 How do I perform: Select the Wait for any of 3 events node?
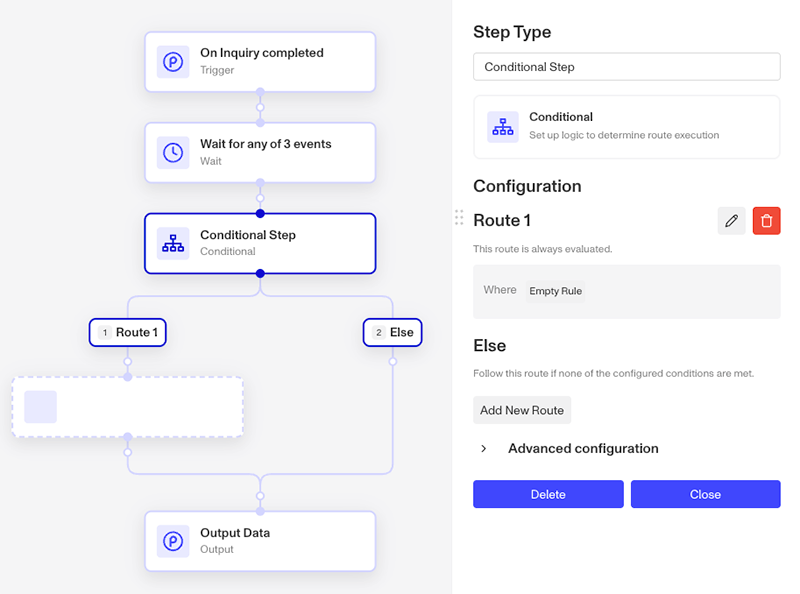pos(260,153)
